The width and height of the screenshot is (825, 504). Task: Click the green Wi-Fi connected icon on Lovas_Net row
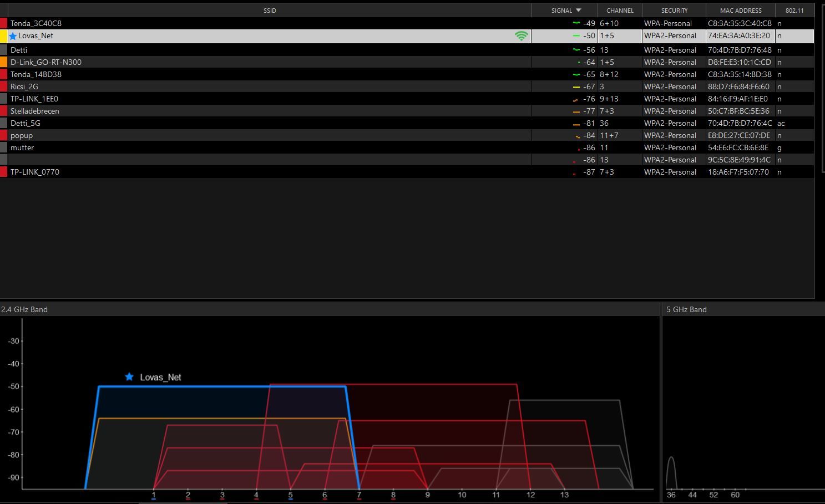tap(521, 36)
